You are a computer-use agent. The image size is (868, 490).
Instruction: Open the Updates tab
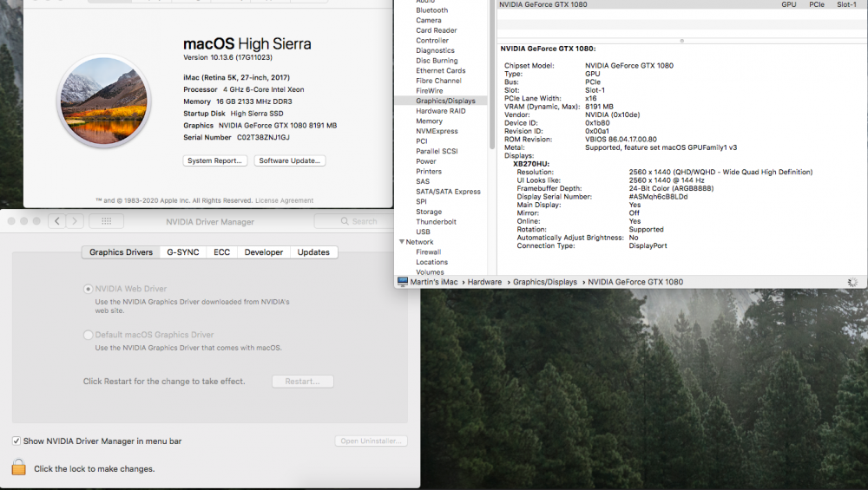313,252
